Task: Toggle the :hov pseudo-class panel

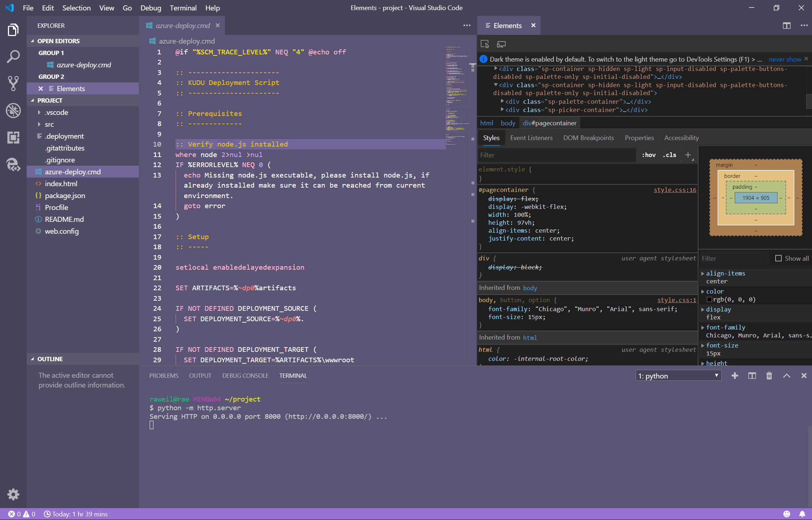Action: [x=648, y=155]
